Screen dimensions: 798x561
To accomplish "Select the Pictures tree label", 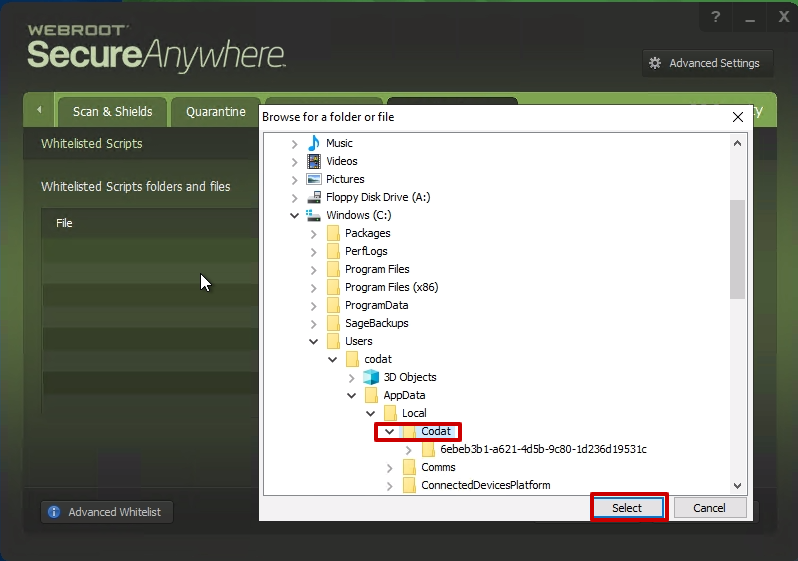I will tap(345, 179).
